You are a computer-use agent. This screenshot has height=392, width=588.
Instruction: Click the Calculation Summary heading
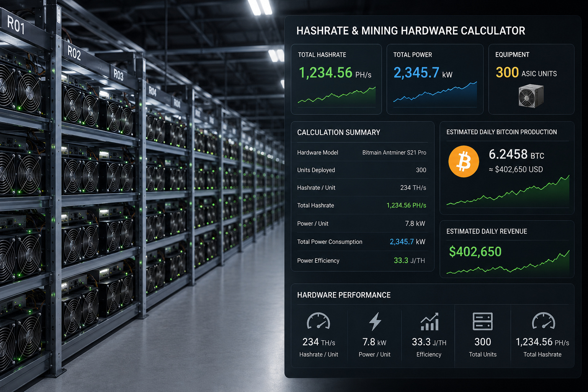[338, 132]
